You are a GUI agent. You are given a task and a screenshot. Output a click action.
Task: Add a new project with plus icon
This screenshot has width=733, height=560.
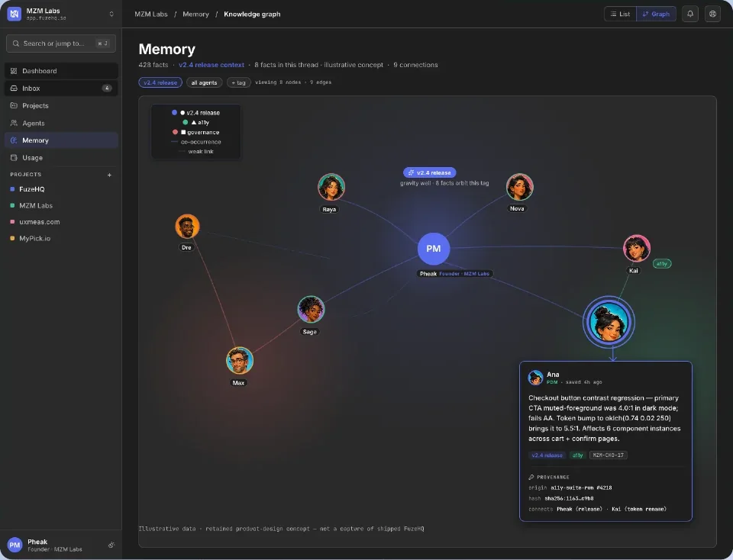click(x=109, y=175)
